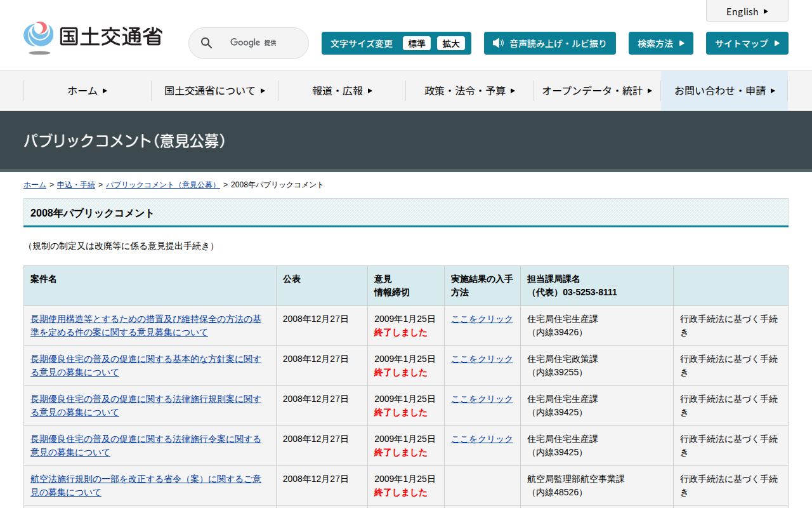Screen dimensions: 812x508
Task: Follow breadcrumb link パブリックコメント（意見公募）
Action: tap(162, 185)
